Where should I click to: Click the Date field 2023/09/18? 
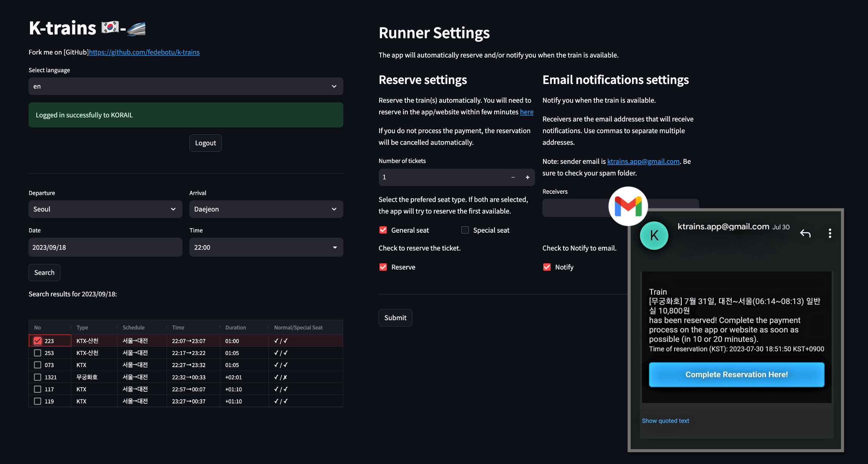(x=105, y=248)
